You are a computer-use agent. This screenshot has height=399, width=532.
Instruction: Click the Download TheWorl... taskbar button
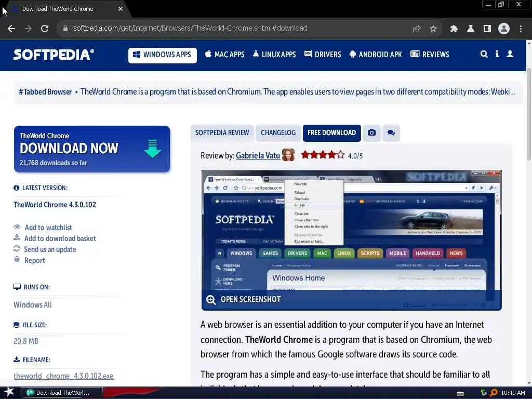pyautogui.click(x=62, y=393)
